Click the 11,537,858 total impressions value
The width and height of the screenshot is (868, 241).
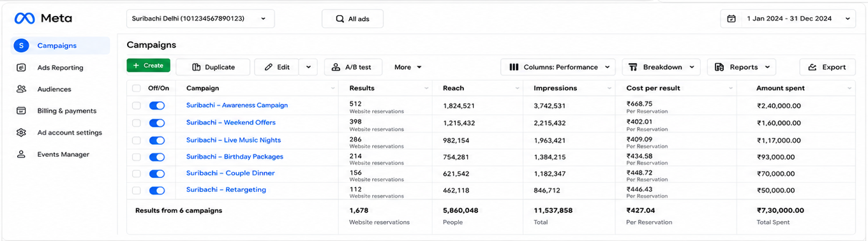point(553,210)
